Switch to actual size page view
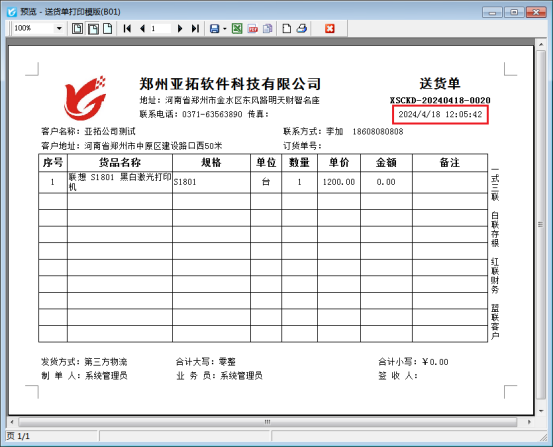This screenshot has height=447, width=553. [108, 28]
